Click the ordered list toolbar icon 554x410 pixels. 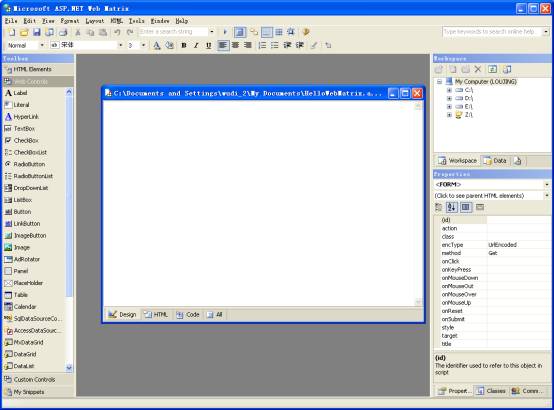(x=262, y=45)
